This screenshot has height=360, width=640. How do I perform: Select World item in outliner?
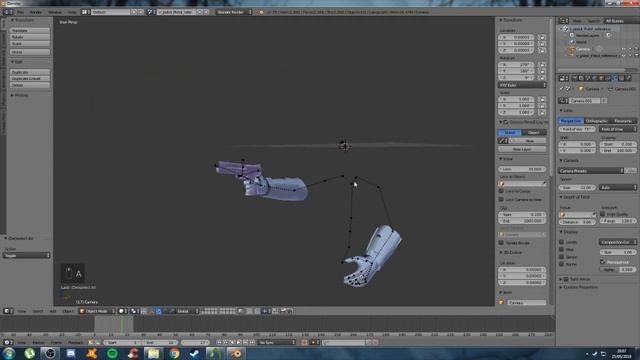coord(581,42)
